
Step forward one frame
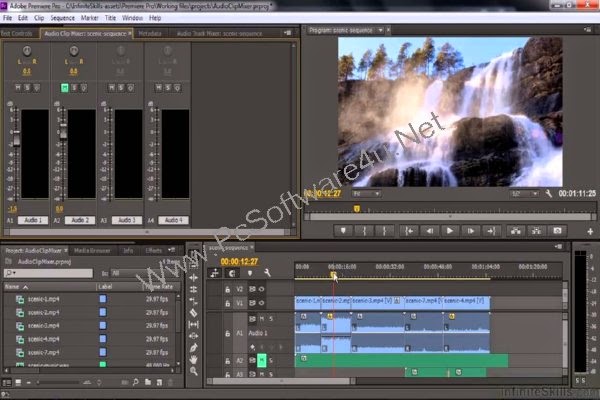click(x=471, y=231)
